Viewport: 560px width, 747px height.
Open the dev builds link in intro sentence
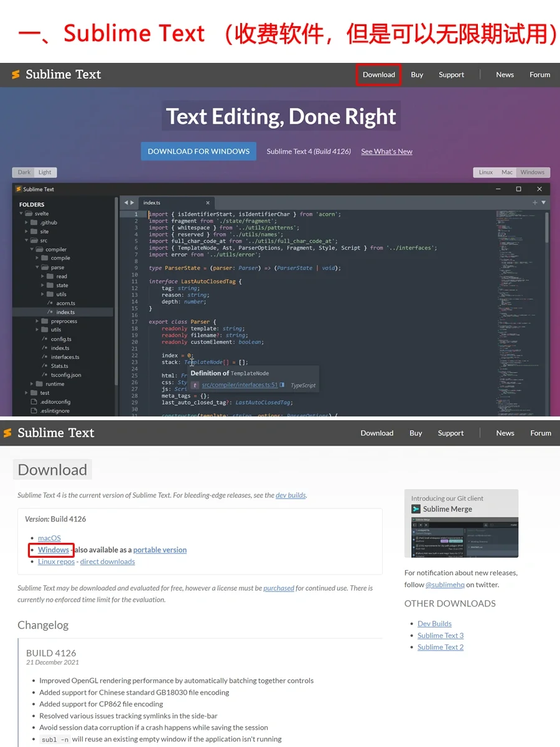(x=291, y=496)
